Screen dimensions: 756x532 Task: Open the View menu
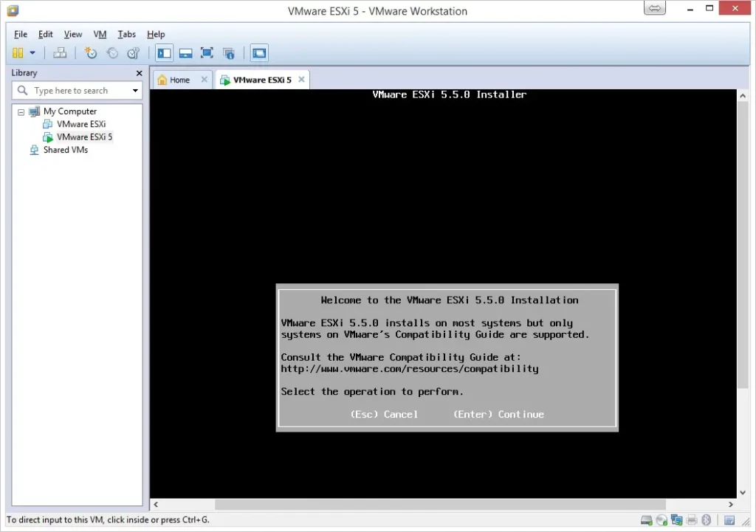pos(73,34)
